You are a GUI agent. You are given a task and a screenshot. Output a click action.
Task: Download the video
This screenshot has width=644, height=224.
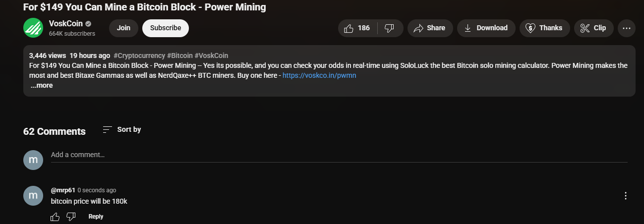tap(486, 28)
